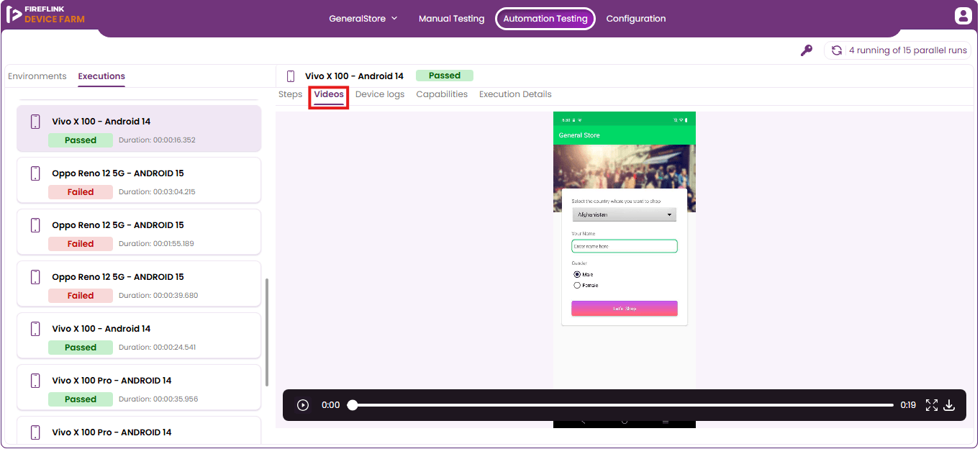Select execution with duration 00:01:55.189
The width and height of the screenshot is (980, 449).
pyautogui.click(x=139, y=232)
